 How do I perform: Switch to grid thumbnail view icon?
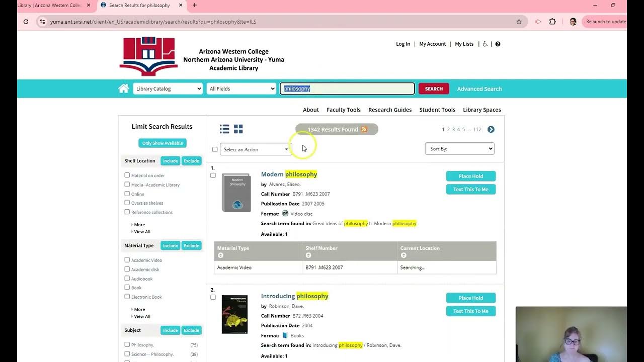[x=238, y=129]
